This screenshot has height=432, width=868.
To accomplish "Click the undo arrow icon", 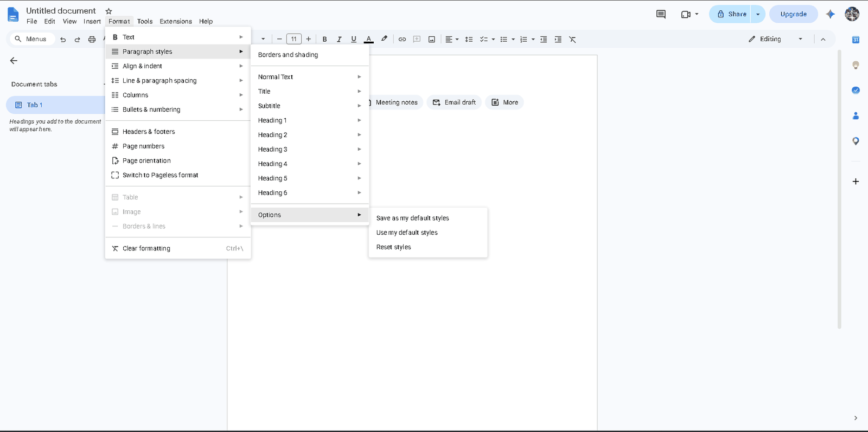I will point(63,39).
